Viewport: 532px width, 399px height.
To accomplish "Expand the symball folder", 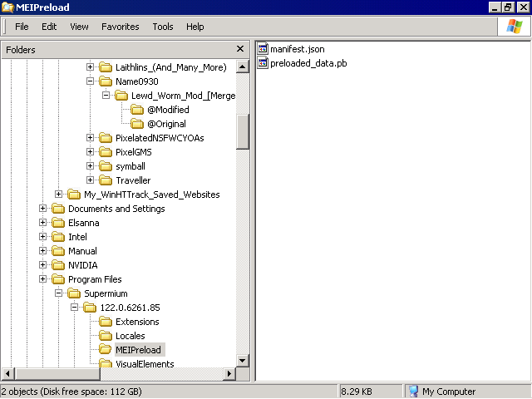I will point(90,166).
